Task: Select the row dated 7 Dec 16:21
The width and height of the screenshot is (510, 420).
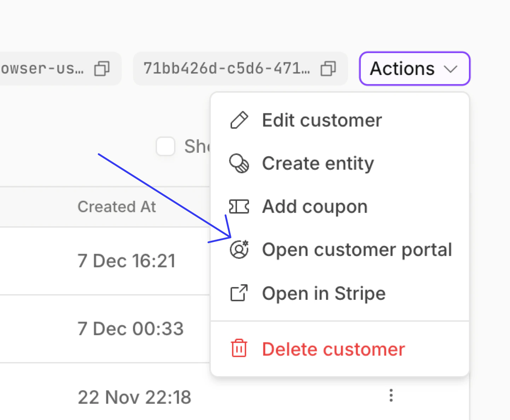Action: (x=127, y=261)
